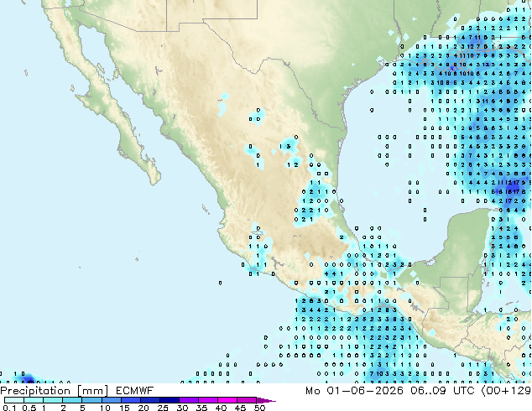Viewport: 532px width, 411px height.
Task: Select the 2–5 mm legend color swatch
Action: (x=72, y=400)
